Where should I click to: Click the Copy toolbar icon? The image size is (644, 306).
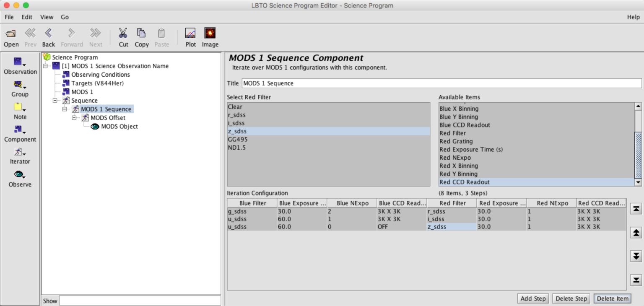pos(141,33)
